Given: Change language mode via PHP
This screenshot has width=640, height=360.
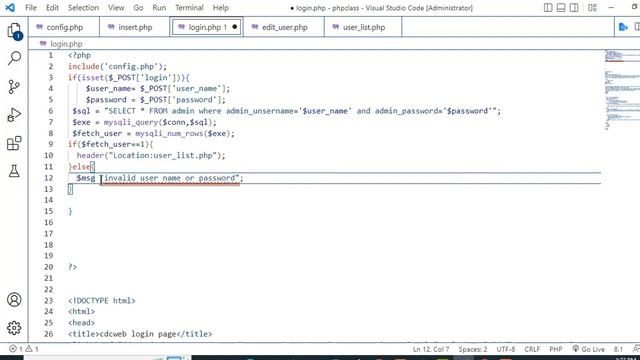Looking at the screenshot, I should [x=556, y=349].
